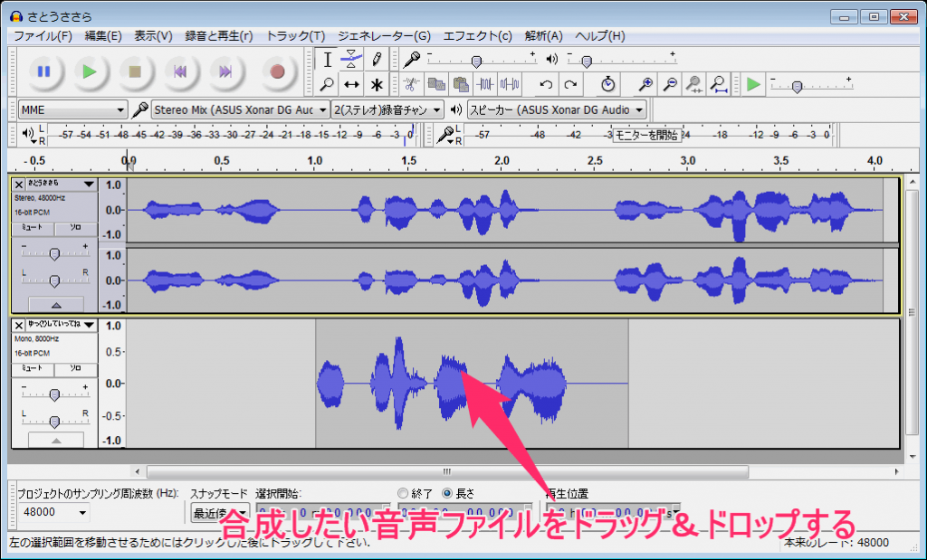The height and width of the screenshot is (560, 927).
Task: Open the エフェクト(c) menu
Action: [477, 36]
